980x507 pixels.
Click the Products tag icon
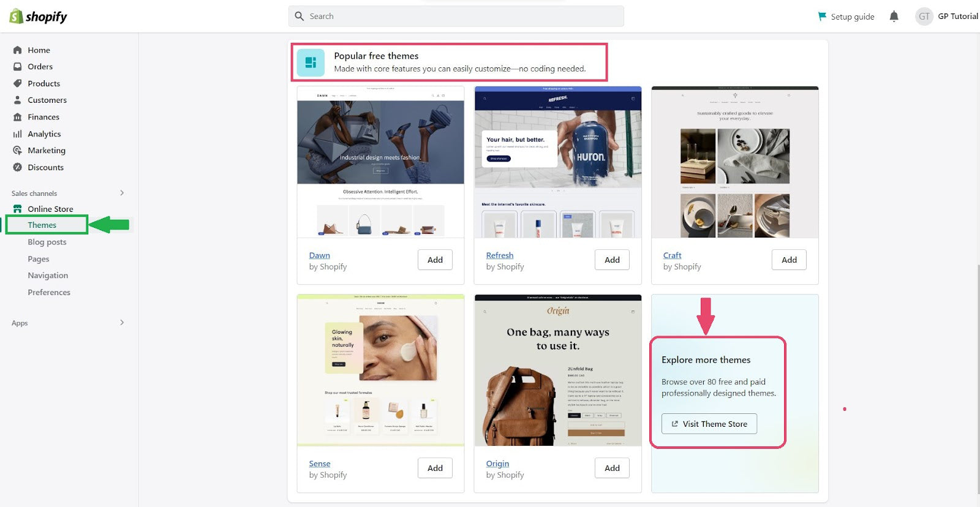(18, 83)
